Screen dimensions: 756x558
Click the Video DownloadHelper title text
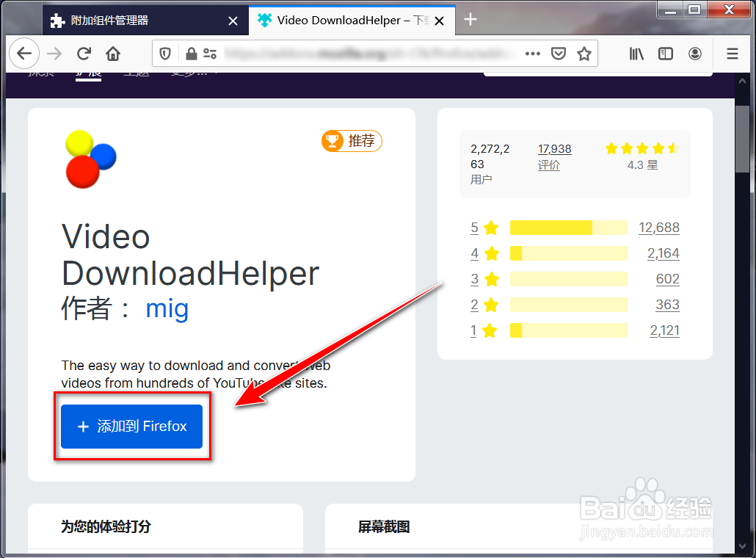tap(190, 255)
